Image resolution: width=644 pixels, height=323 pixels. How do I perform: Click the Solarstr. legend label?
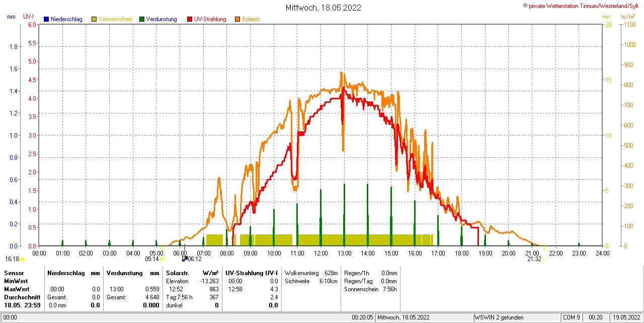[251, 19]
